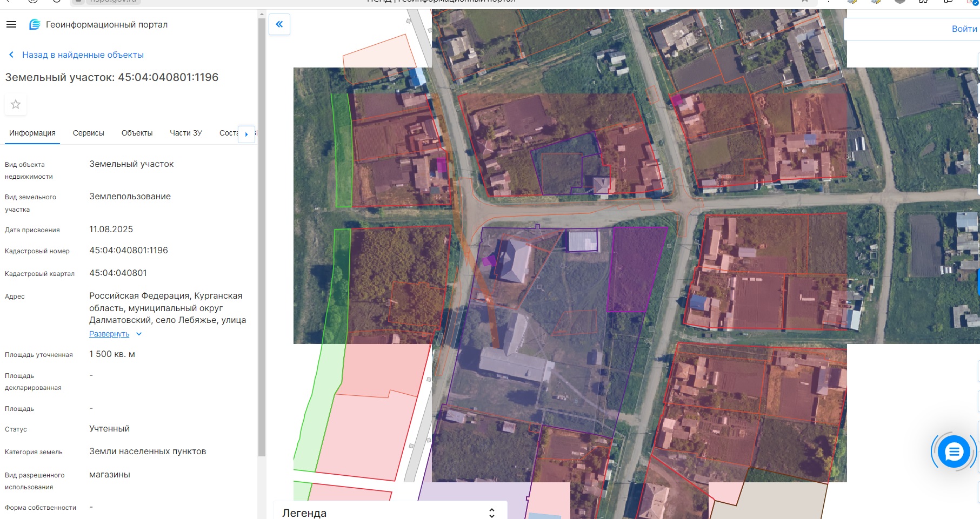Click the purple highlighted parcel on map
Screen dimensions: 980x519
tap(636, 268)
